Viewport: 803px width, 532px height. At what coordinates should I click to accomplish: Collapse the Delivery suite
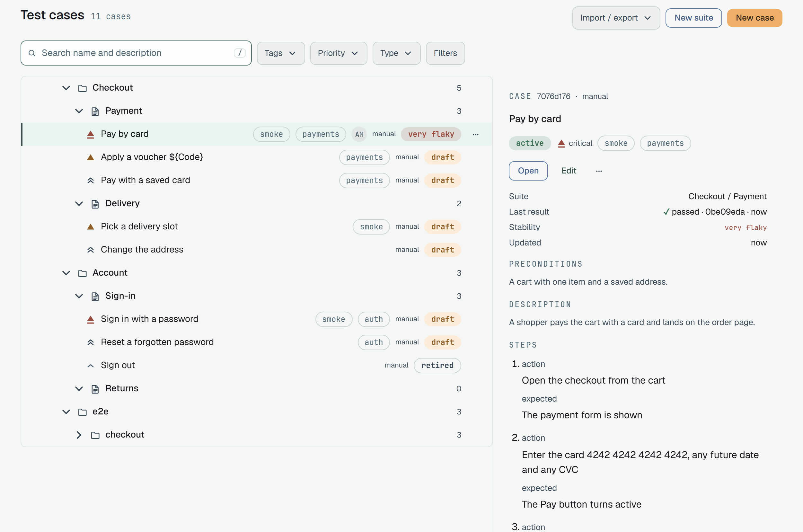(x=79, y=204)
